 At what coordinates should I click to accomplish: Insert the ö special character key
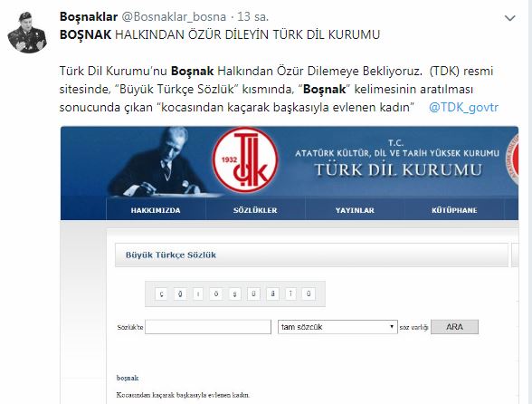point(215,293)
